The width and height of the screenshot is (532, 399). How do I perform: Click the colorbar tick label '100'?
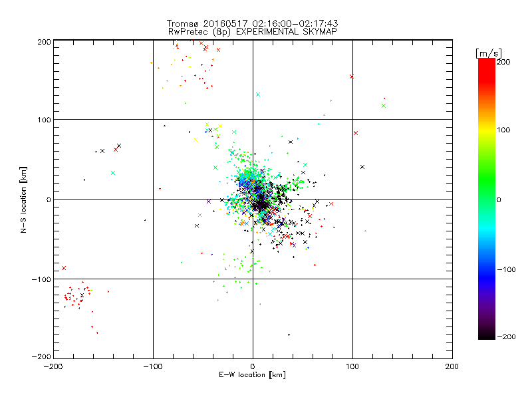pyautogui.click(x=503, y=130)
